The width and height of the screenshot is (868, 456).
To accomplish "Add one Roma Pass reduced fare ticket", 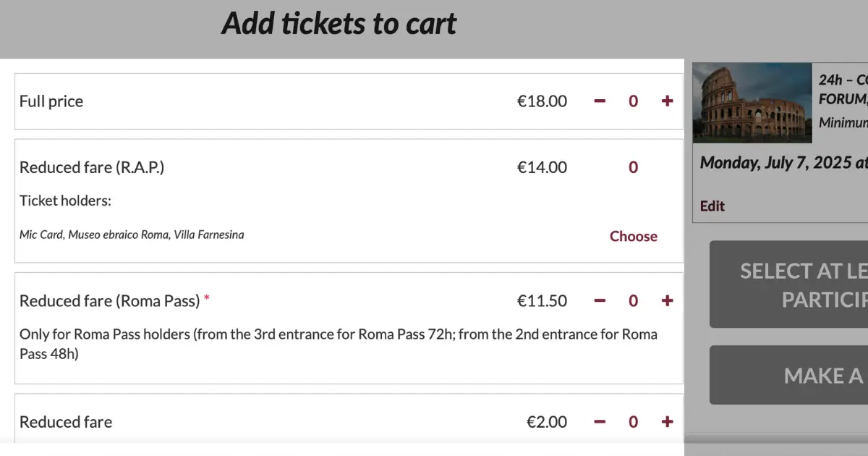I will click(x=667, y=300).
